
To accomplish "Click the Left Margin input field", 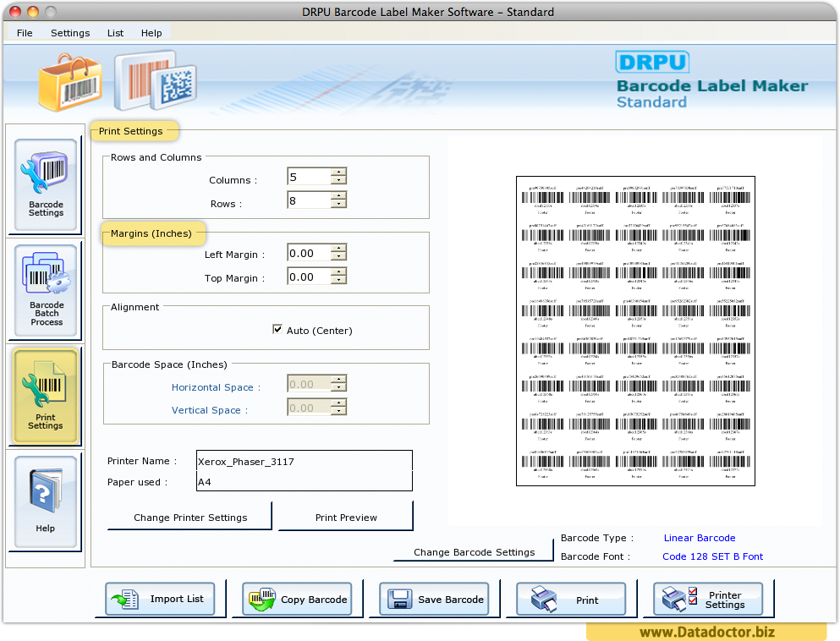I will pos(309,253).
